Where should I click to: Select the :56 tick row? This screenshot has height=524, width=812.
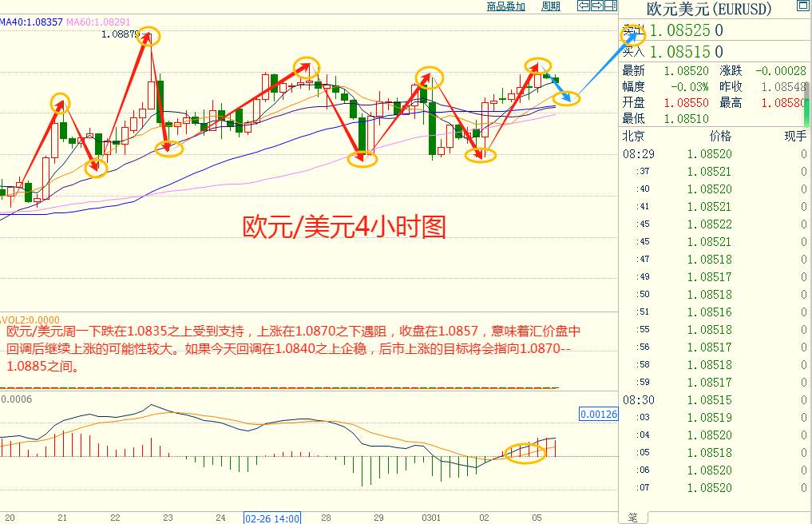pos(715,347)
